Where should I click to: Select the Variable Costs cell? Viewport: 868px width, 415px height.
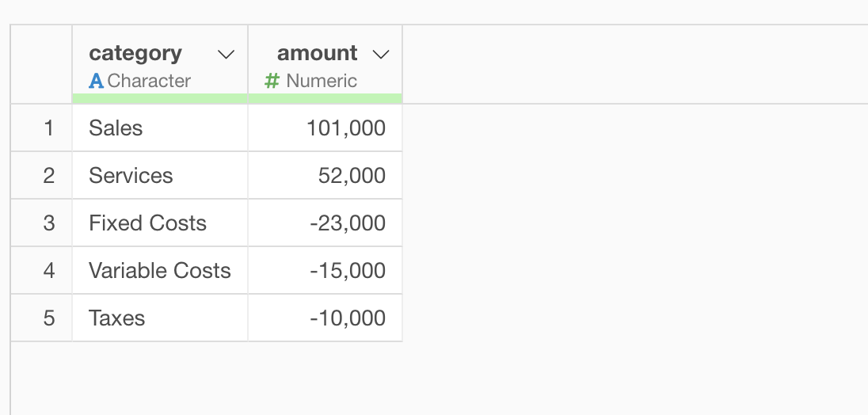point(160,271)
